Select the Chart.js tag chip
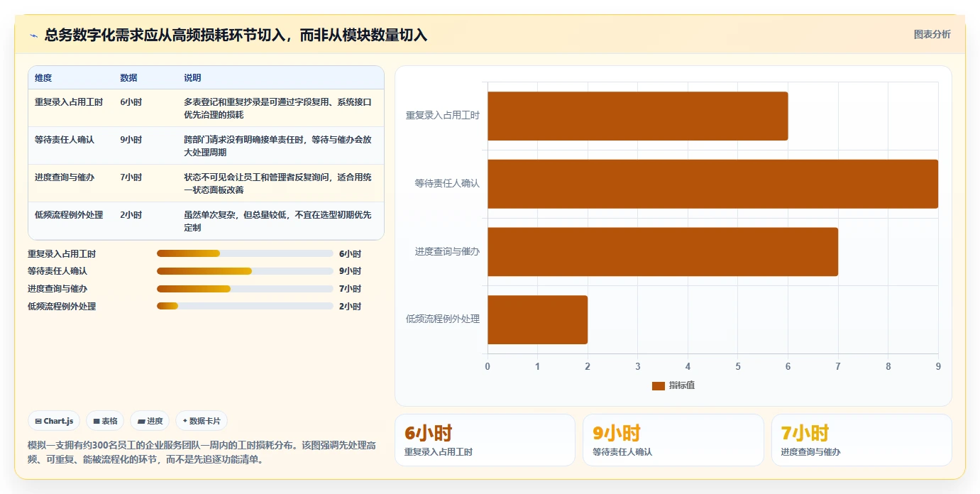980x494 pixels. (54, 421)
